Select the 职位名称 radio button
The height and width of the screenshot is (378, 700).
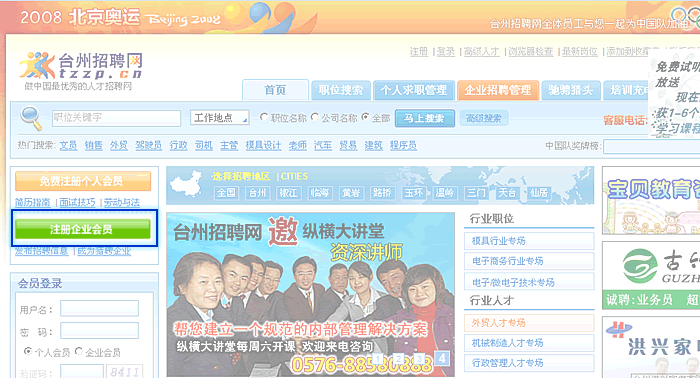264,117
